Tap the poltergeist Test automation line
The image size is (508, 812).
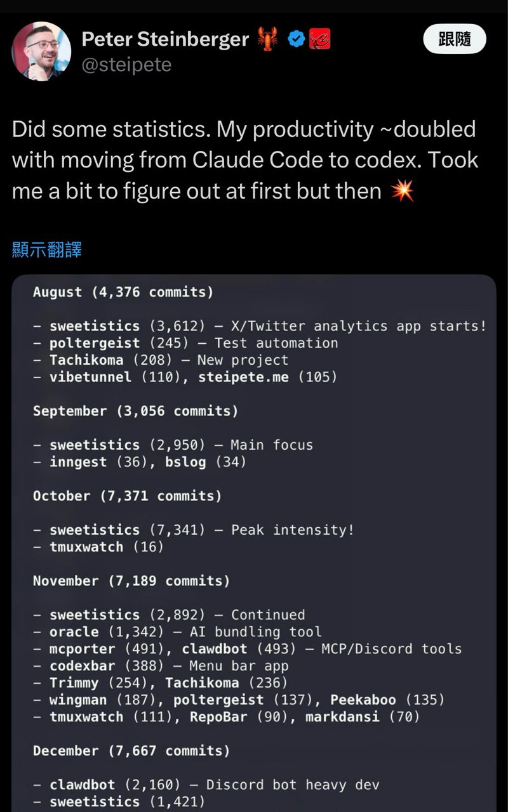[194, 343]
